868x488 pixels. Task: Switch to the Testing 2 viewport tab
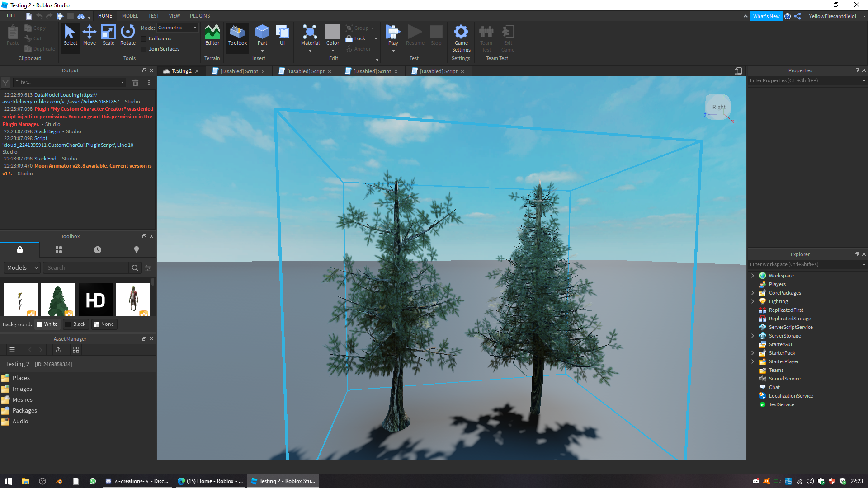[181, 71]
